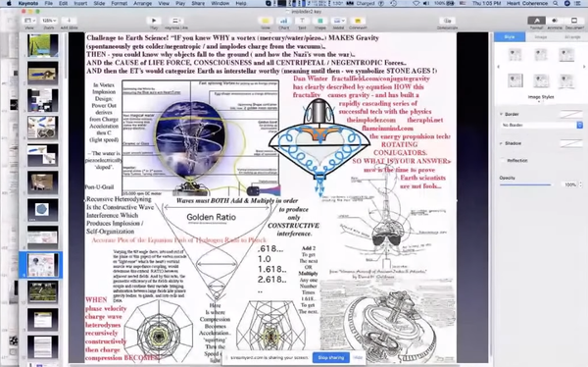Click the volume icon in the menu bar
This screenshot has width=588, height=367.
pos(426,3)
